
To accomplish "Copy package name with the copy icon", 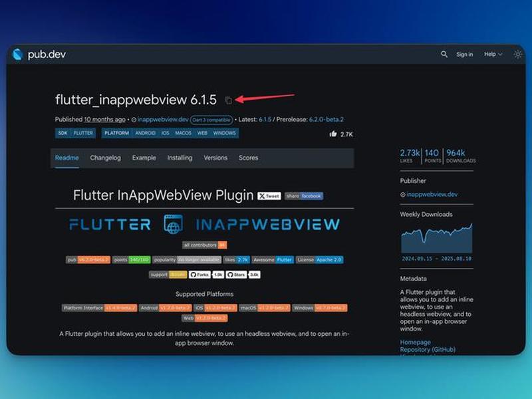I will (x=228, y=100).
